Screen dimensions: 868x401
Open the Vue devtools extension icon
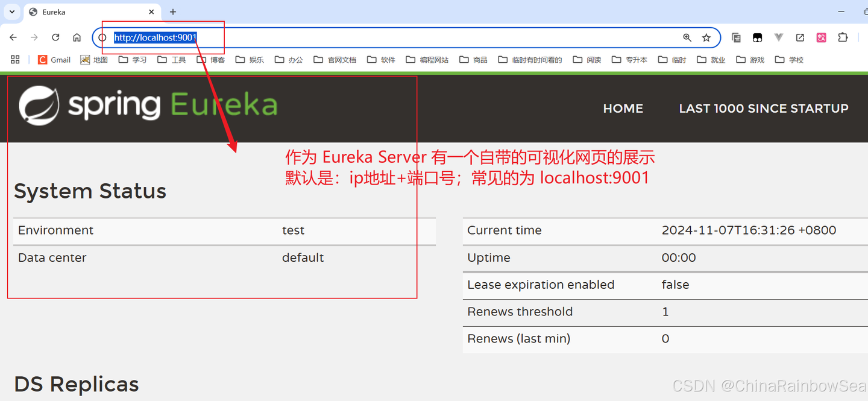tap(778, 37)
